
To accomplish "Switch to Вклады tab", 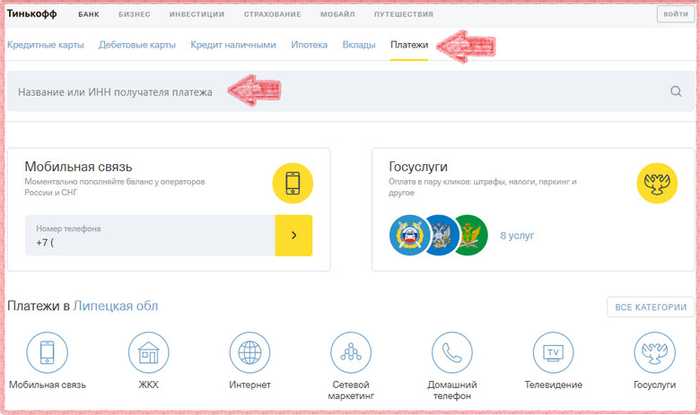I will click(x=359, y=45).
